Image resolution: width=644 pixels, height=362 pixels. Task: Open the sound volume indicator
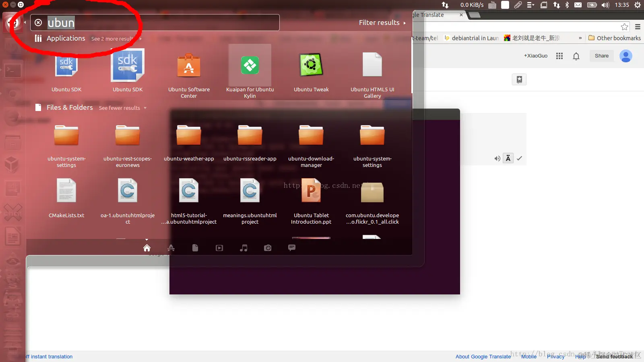[605, 5]
